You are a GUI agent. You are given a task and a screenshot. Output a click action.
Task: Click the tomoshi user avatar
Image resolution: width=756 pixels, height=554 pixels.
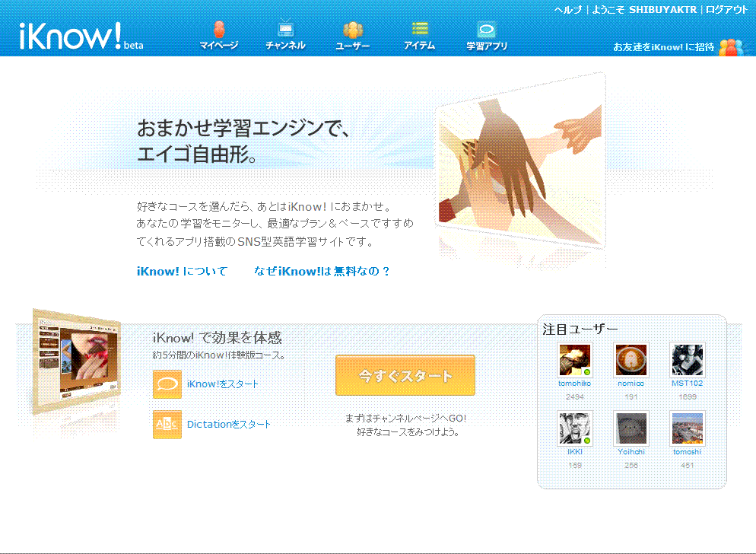coord(688,428)
